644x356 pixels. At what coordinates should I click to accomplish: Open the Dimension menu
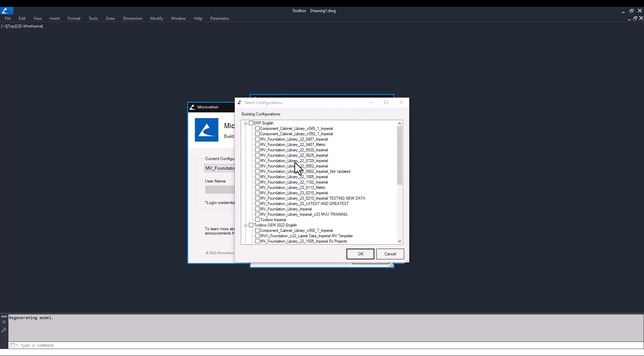132,18
